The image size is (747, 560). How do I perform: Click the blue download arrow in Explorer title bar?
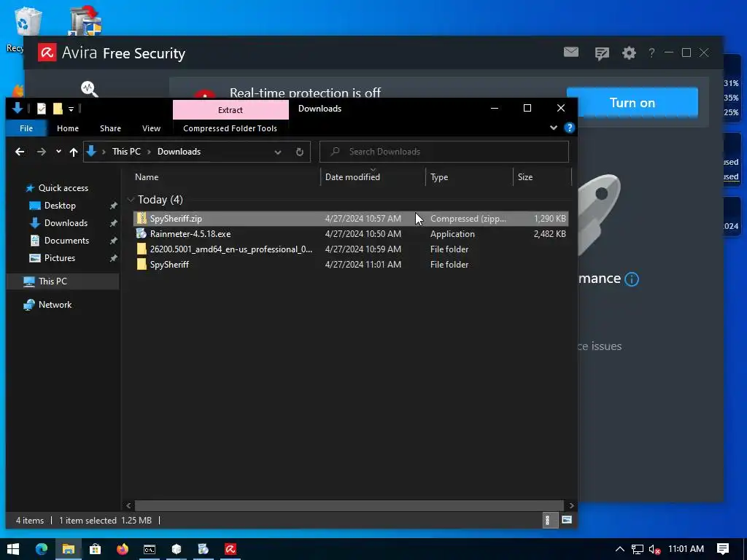(x=18, y=109)
